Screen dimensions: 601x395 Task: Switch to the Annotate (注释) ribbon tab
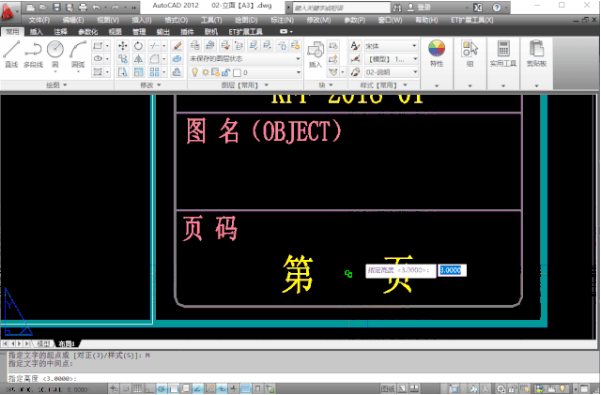[60, 32]
